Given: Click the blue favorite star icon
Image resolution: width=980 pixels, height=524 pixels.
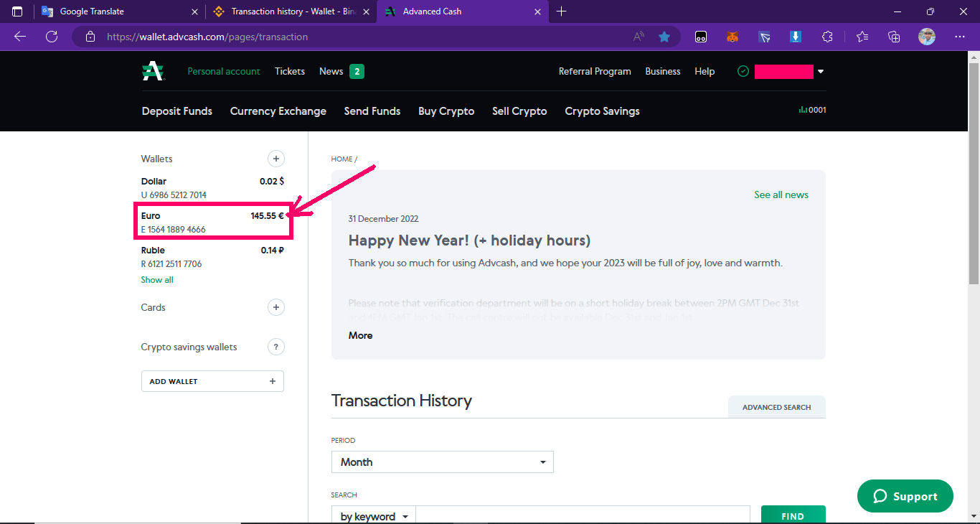Looking at the screenshot, I should click(664, 37).
